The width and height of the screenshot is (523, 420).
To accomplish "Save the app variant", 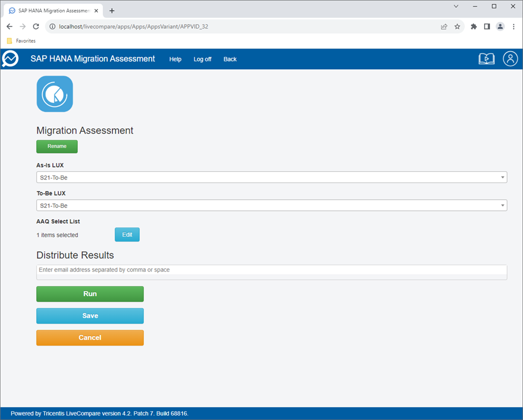I will [90, 316].
